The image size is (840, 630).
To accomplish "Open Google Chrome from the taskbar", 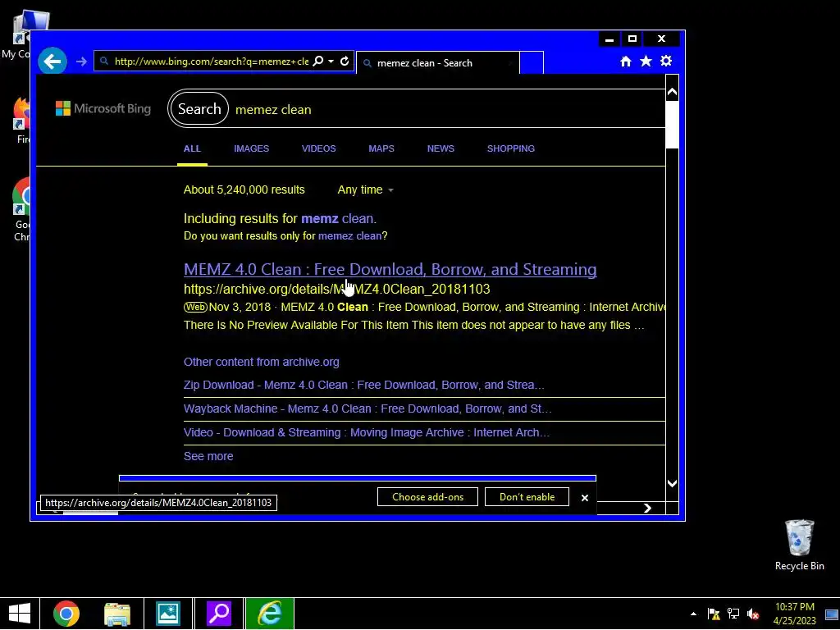I will [66, 614].
